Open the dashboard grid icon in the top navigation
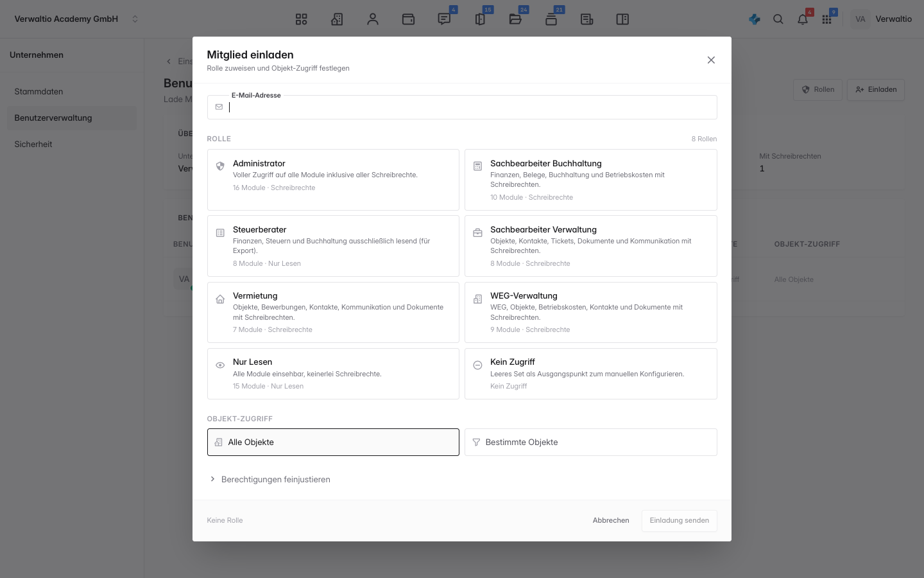This screenshot has width=924, height=578. tap(302, 19)
